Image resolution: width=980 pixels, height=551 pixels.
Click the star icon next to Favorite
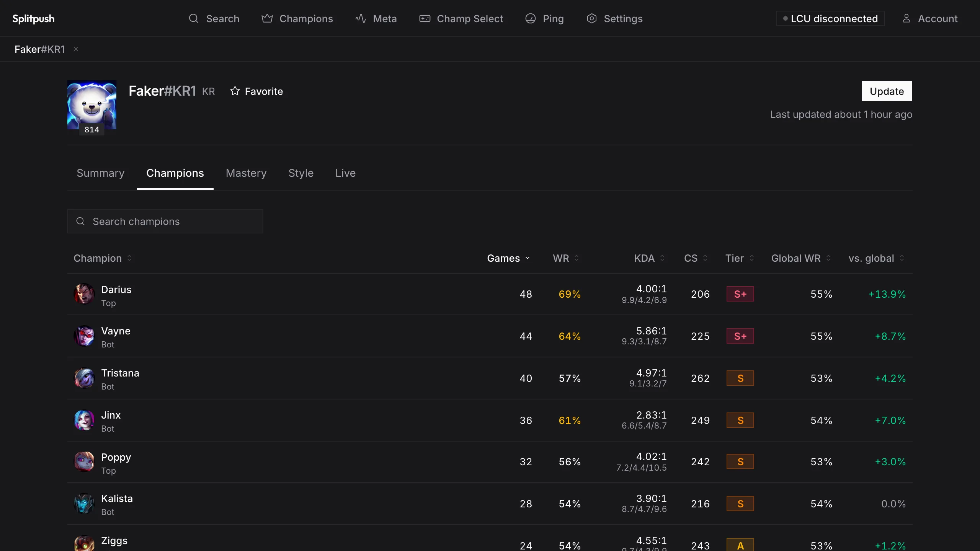235,91
